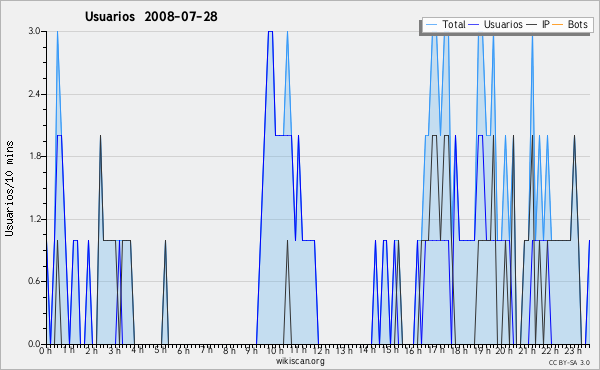Click the 0.6 y-axis value
600x370 pixels.
(34, 281)
